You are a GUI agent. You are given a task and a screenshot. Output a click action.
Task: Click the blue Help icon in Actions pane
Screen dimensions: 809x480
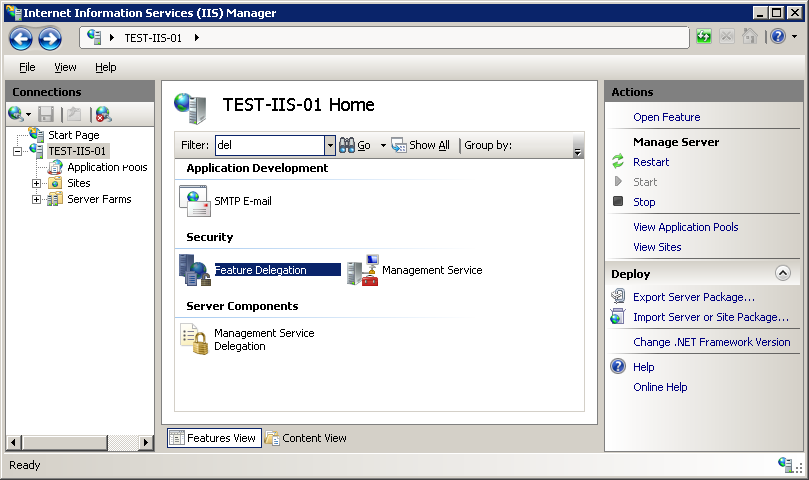point(618,366)
